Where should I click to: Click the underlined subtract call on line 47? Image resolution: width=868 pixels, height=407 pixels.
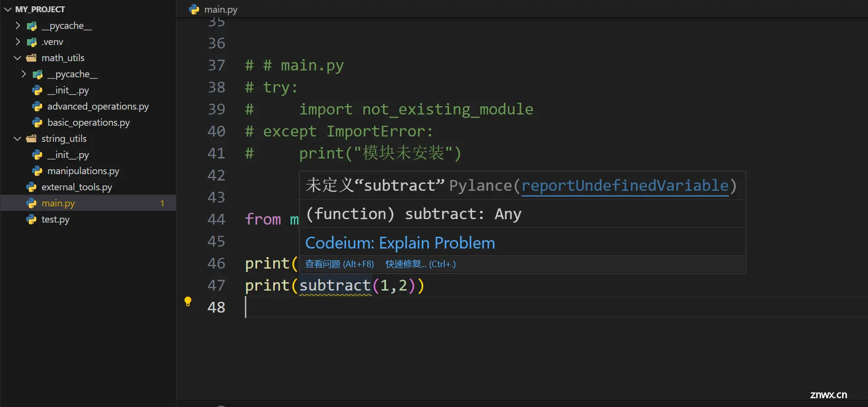click(335, 285)
